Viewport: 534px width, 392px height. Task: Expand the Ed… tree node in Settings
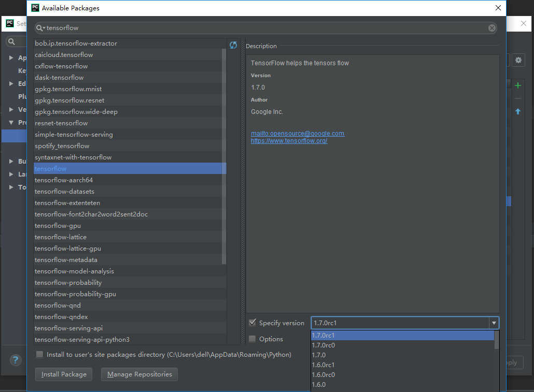point(11,84)
